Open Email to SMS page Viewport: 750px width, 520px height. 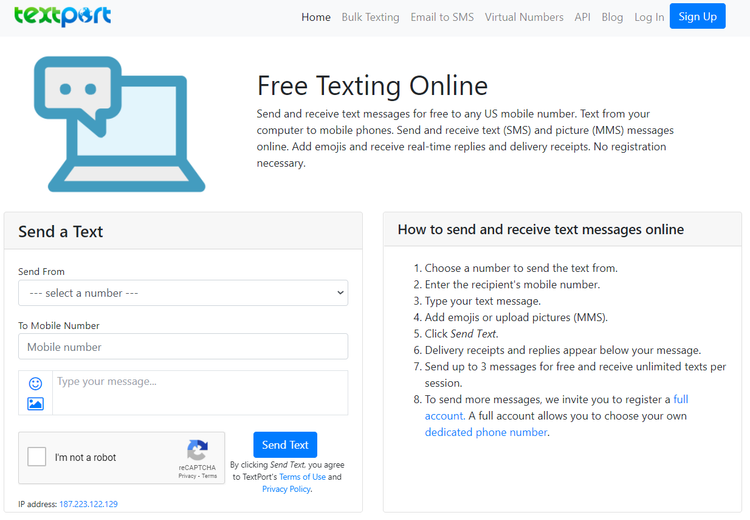pyautogui.click(x=442, y=17)
